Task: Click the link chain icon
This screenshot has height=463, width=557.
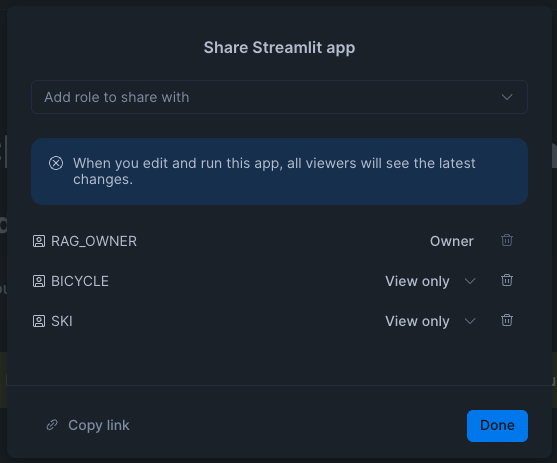Action: coord(52,425)
